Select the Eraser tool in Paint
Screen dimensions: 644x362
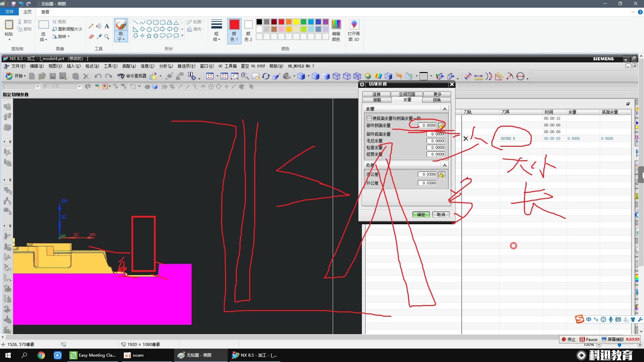click(x=91, y=37)
